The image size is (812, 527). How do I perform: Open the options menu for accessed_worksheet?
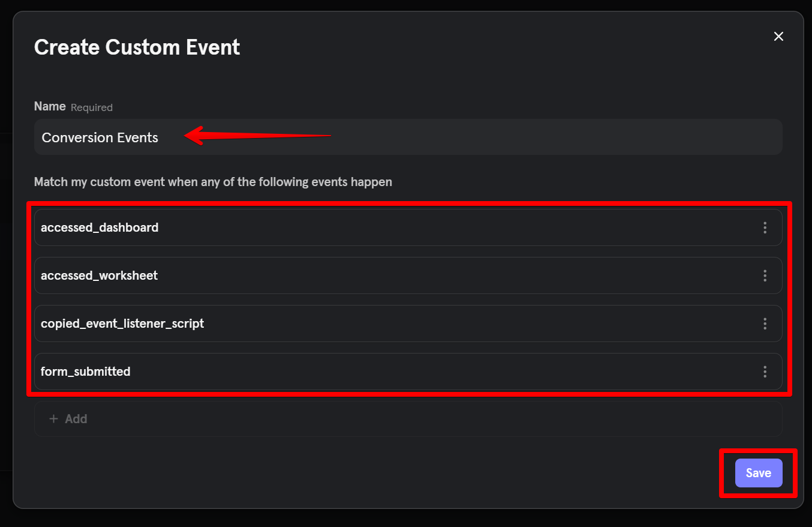(765, 276)
